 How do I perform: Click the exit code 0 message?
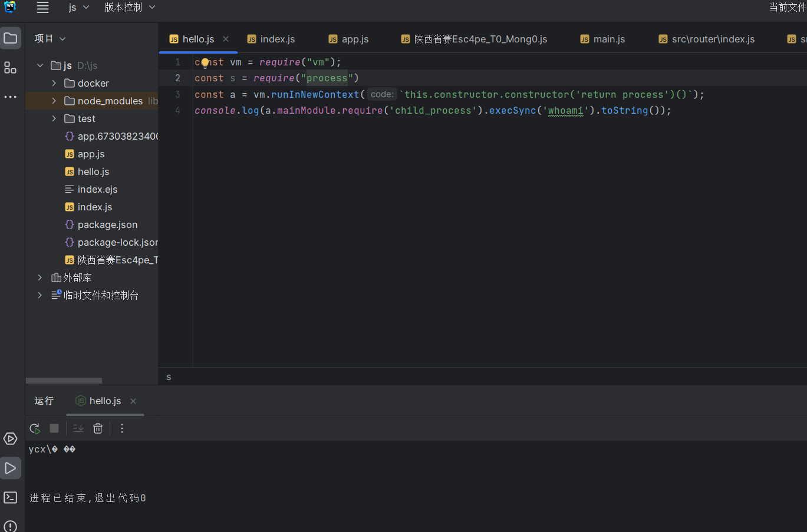[88, 498]
